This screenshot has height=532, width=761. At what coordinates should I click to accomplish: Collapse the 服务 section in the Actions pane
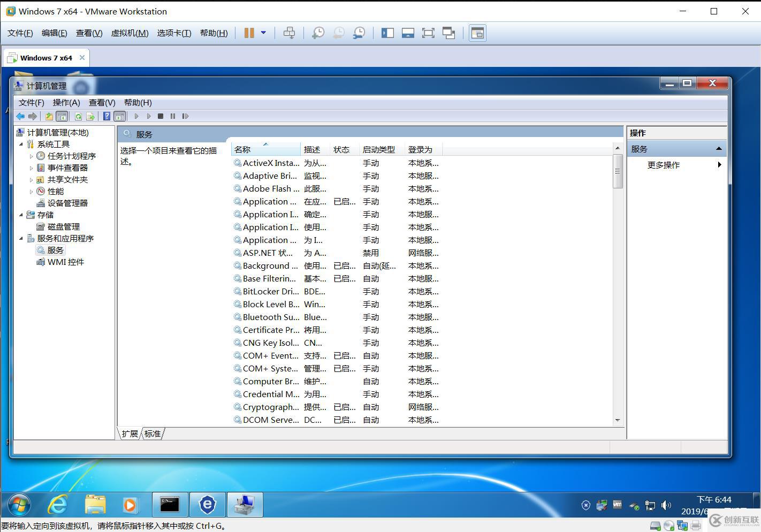719,149
